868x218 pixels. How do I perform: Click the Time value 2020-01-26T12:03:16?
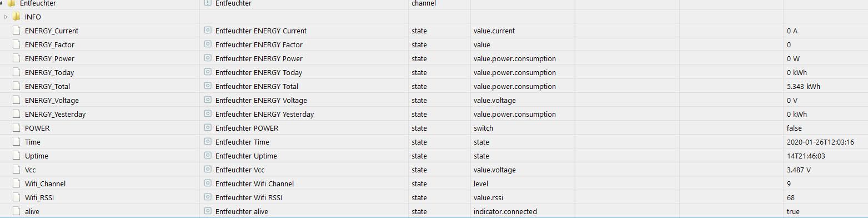[820, 142]
